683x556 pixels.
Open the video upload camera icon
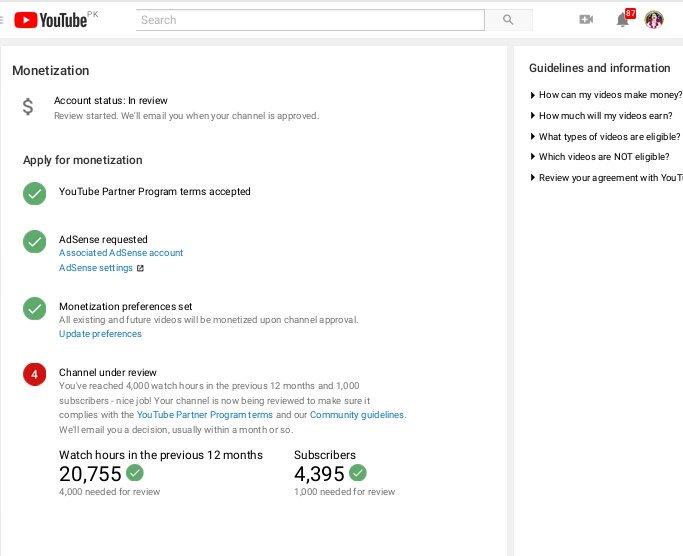click(586, 20)
